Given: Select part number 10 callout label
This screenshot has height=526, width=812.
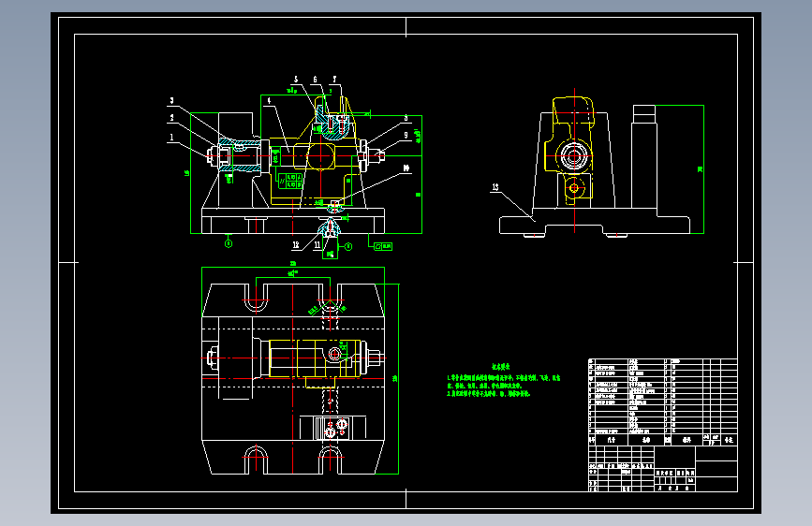Looking at the screenshot, I should (406, 168).
